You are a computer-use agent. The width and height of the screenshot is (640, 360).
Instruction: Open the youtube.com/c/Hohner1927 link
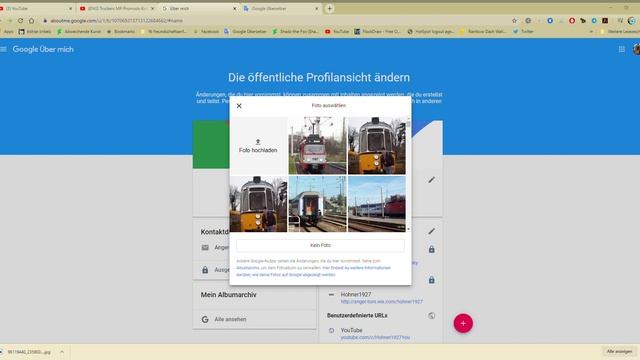point(375,338)
